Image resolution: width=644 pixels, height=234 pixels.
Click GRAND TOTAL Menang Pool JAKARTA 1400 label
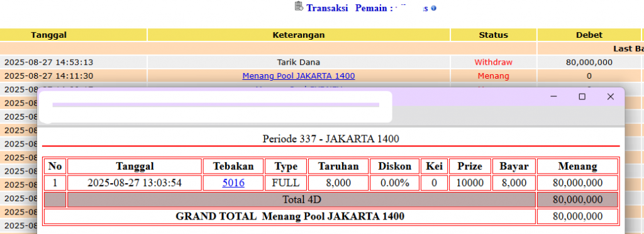(289, 216)
